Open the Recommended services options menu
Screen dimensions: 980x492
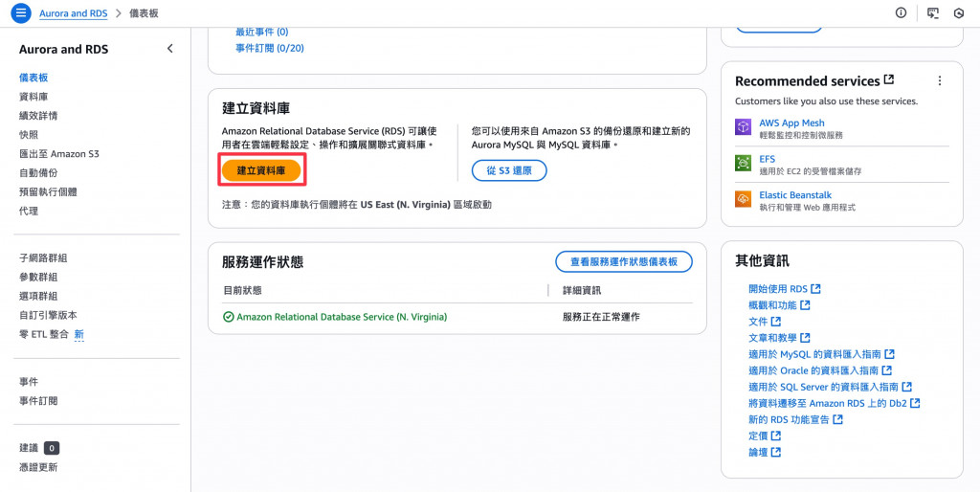(x=940, y=80)
